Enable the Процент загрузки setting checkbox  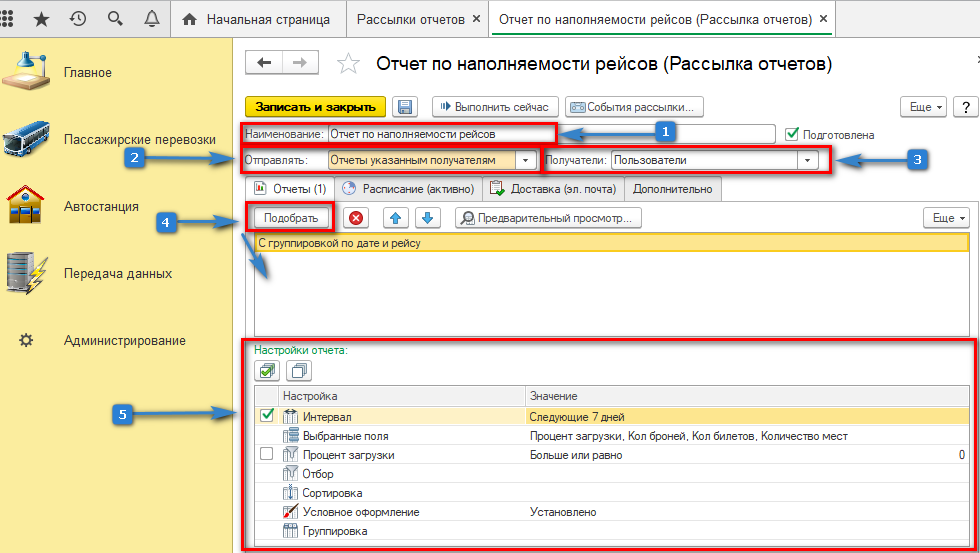(267, 455)
